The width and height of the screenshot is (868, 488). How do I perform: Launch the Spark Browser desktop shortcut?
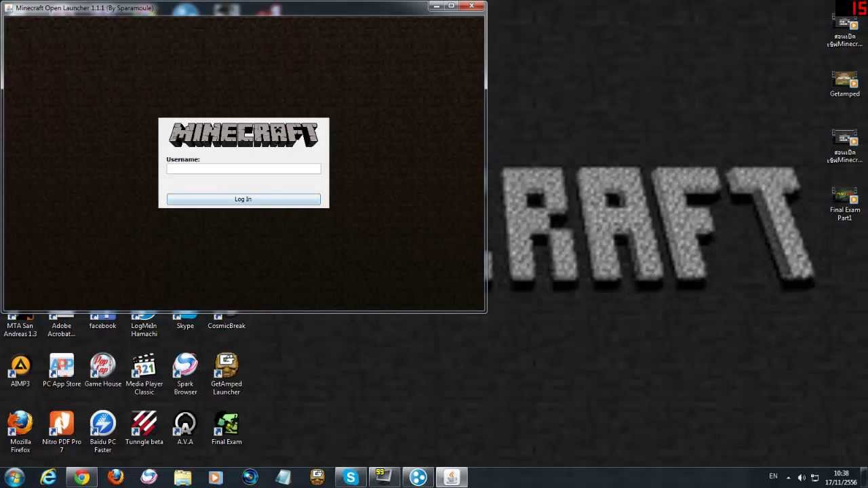tap(185, 374)
